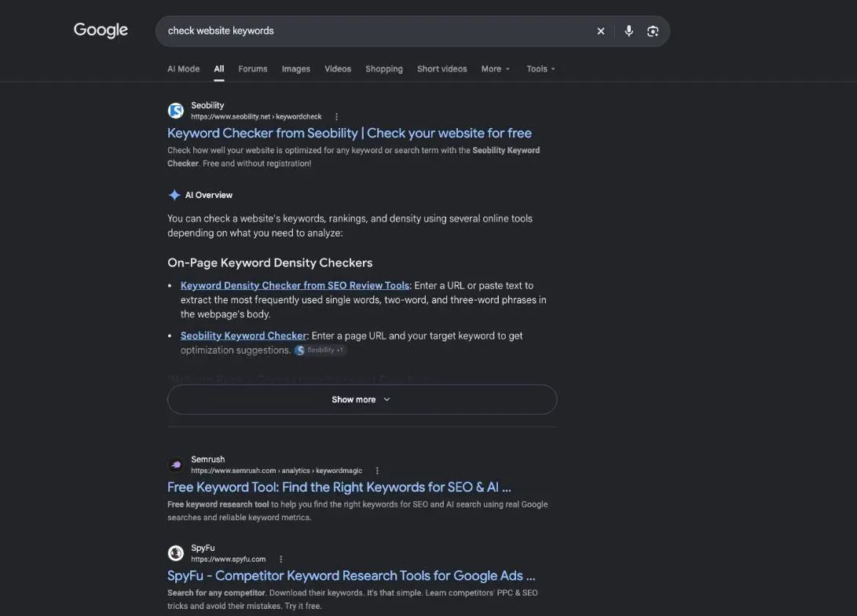The image size is (857, 616).
Task: Expand the More search filters dropdown
Action: [495, 69]
